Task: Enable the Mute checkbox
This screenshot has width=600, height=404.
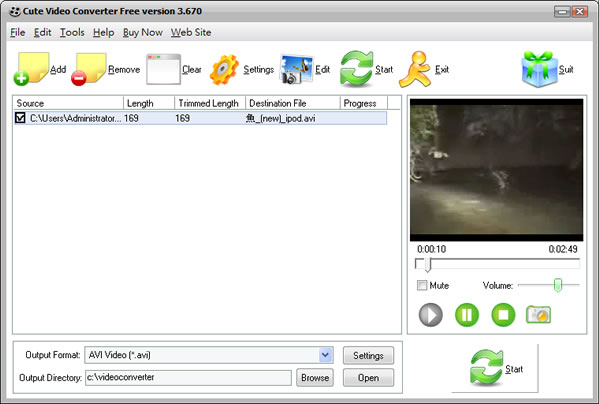Action: click(x=422, y=285)
